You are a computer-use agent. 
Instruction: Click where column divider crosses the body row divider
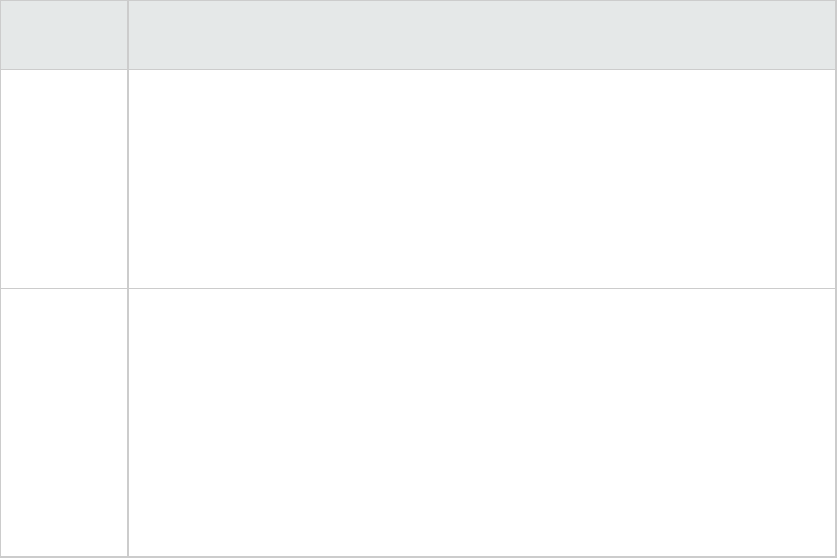[x=128, y=289]
